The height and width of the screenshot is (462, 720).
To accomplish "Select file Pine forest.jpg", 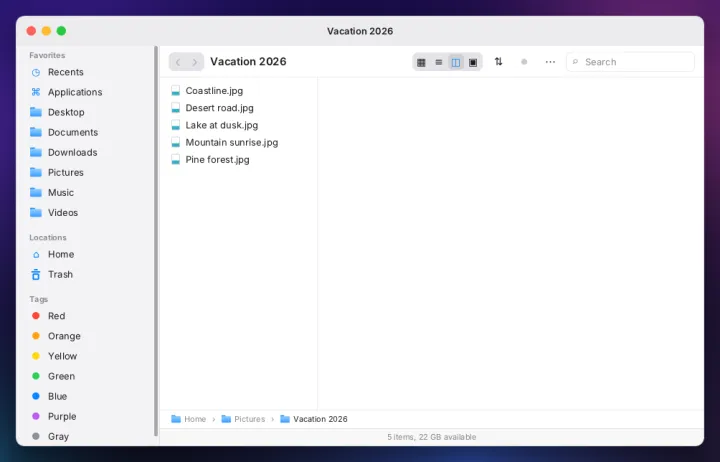I will pos(238,160).
